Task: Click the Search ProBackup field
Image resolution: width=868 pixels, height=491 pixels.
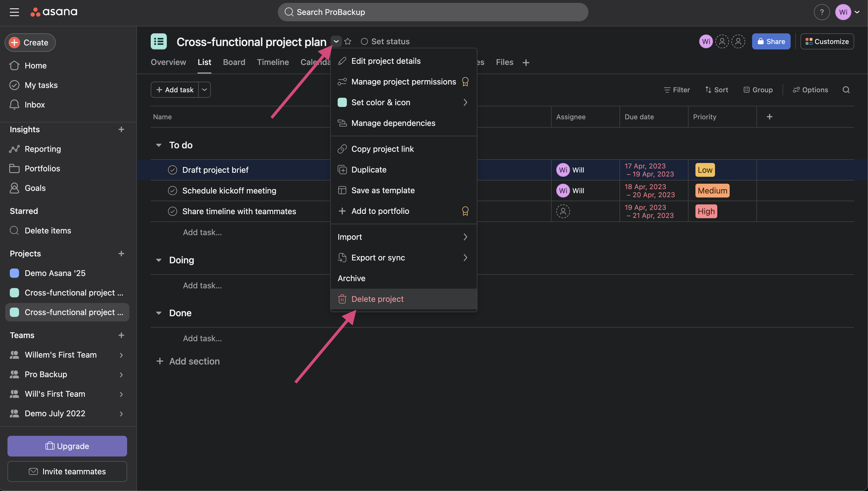Action: point(433,12)
